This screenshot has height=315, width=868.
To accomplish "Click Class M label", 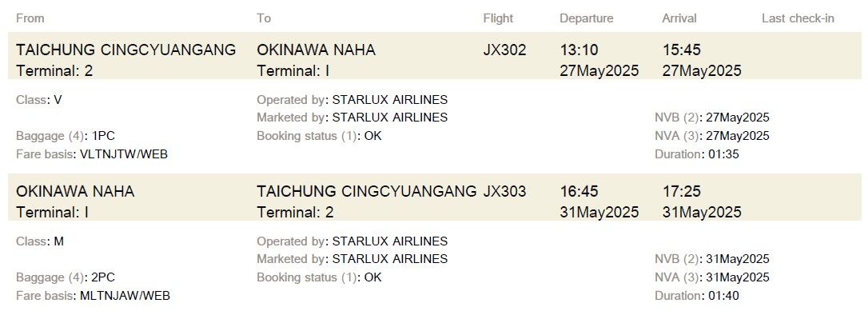I will point(40,241).
